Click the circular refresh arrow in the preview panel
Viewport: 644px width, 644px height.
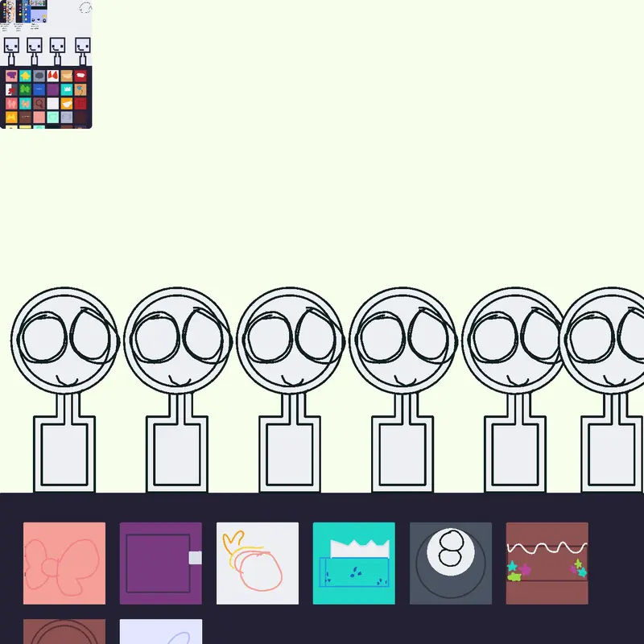[x=85, y=7]
